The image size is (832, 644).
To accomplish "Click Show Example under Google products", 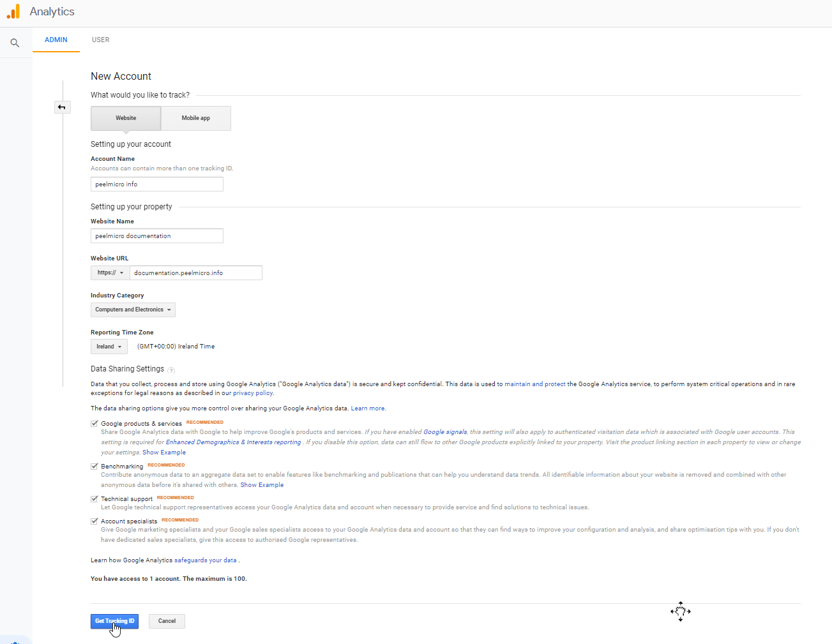I will click(x=164, y=453).
